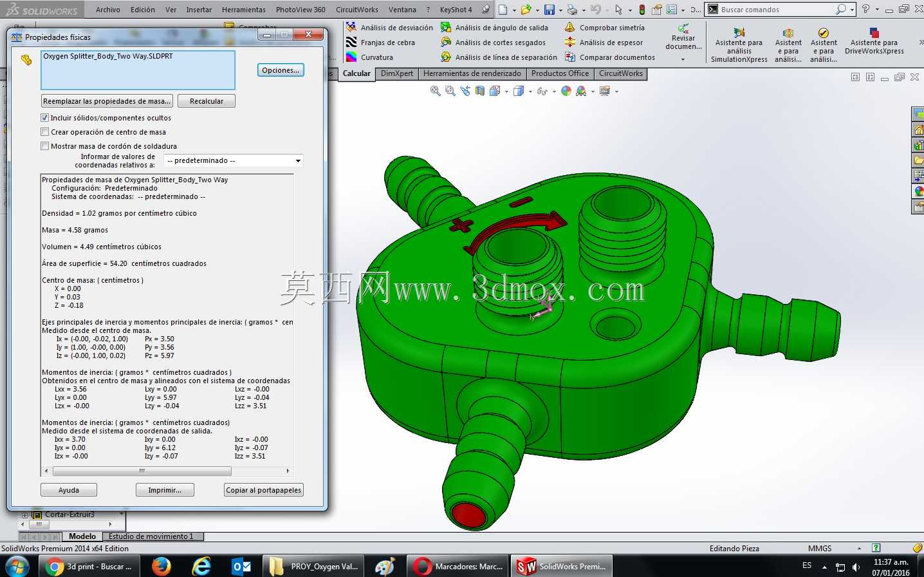
Task: Open PROY_Oxygen Val... folder in taskbar
Action: pos(313,566)
